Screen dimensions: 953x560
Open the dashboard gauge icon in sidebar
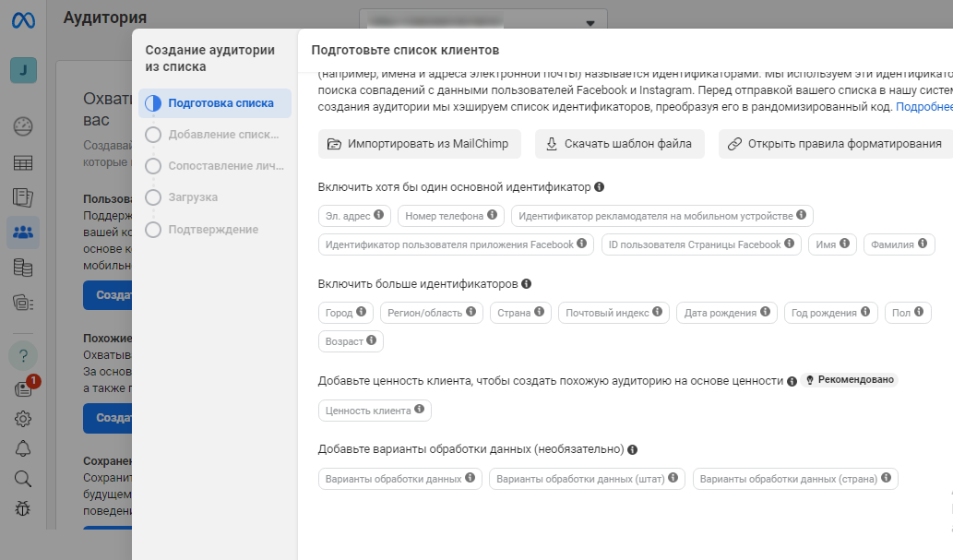pos(23,126)
